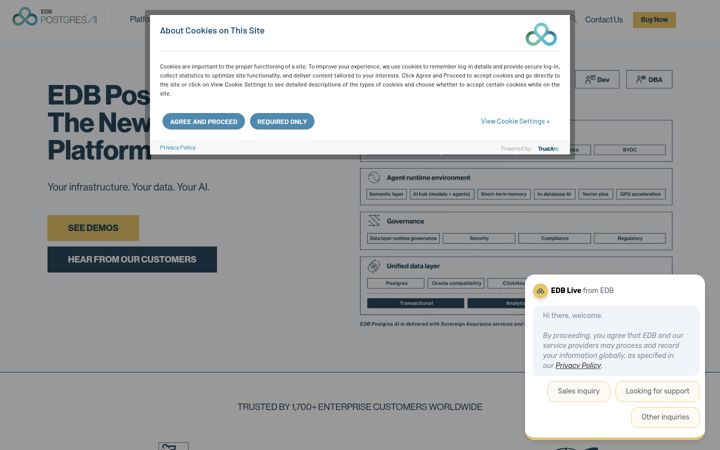Click the Agent runtime environment icon
This screenshot has height=450, width=720.
point(374,177)
